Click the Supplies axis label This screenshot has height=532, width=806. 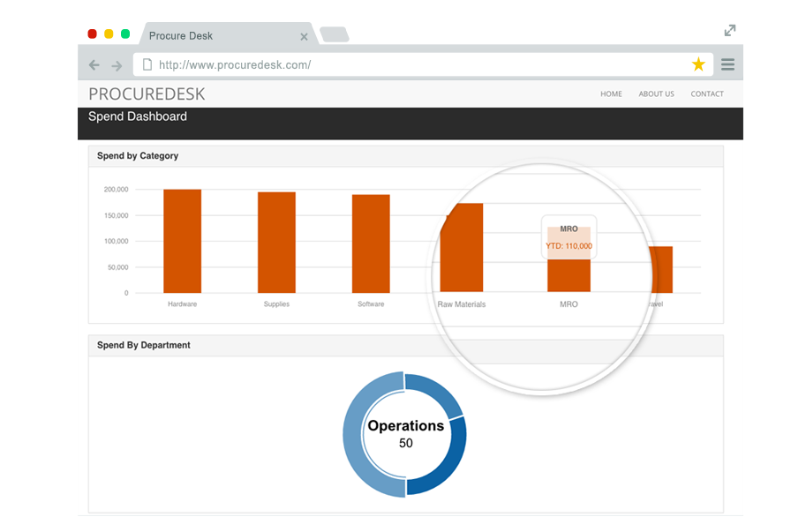276,304
